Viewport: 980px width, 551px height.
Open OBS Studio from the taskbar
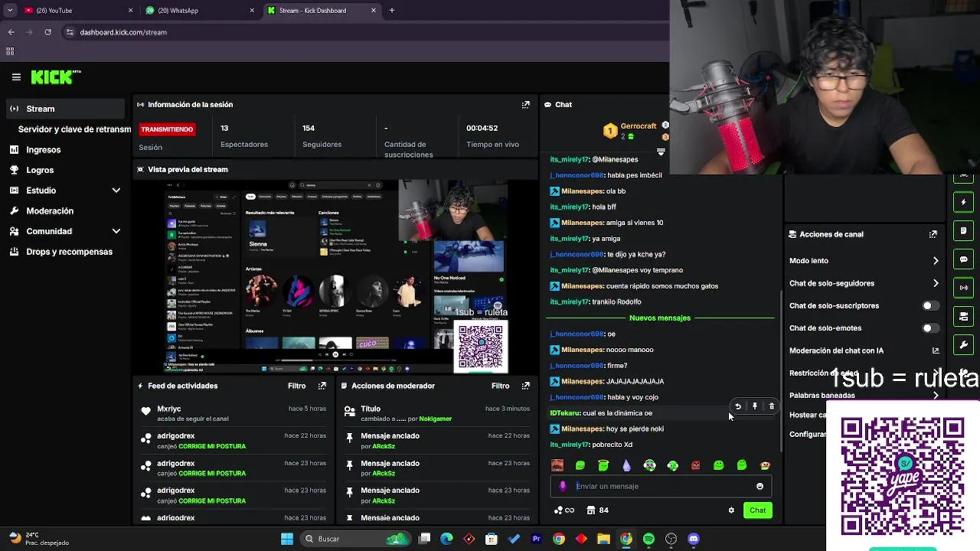(x=671, y=539)
